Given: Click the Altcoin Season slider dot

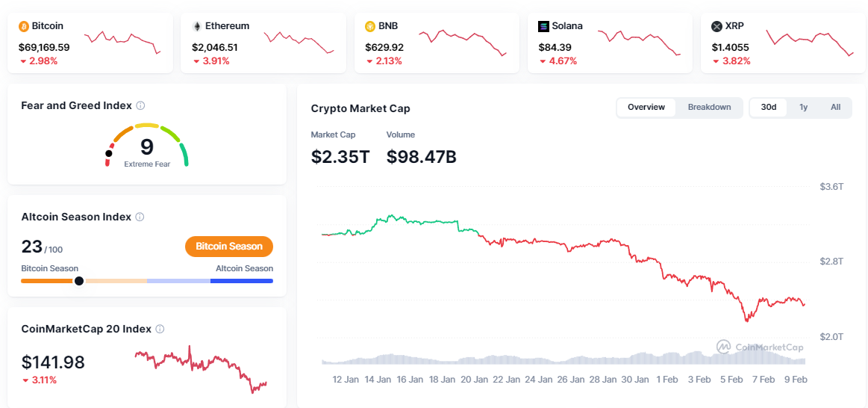Looking at the screenshot, I should (78, 281).
